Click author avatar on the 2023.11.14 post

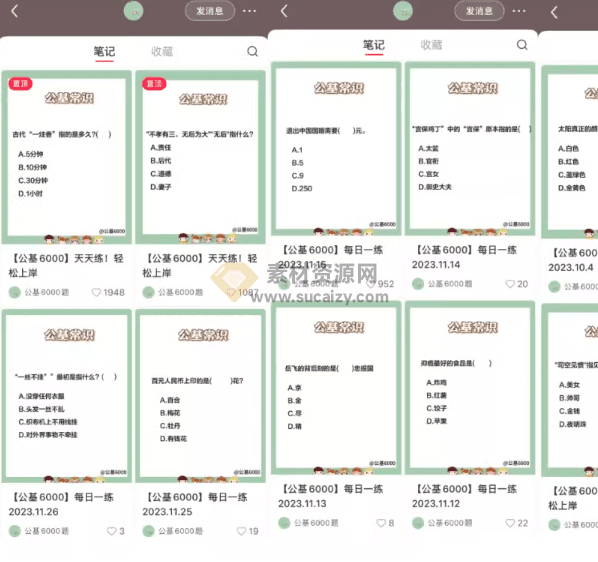418,284
